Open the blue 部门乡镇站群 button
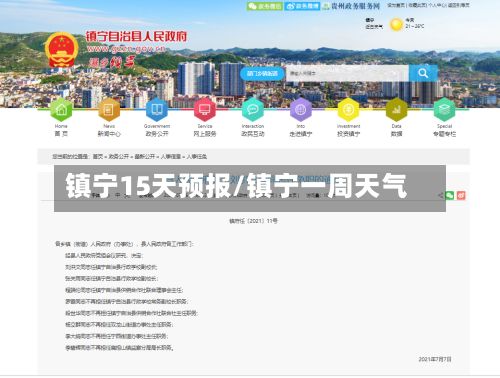 [x=262, y=73]
